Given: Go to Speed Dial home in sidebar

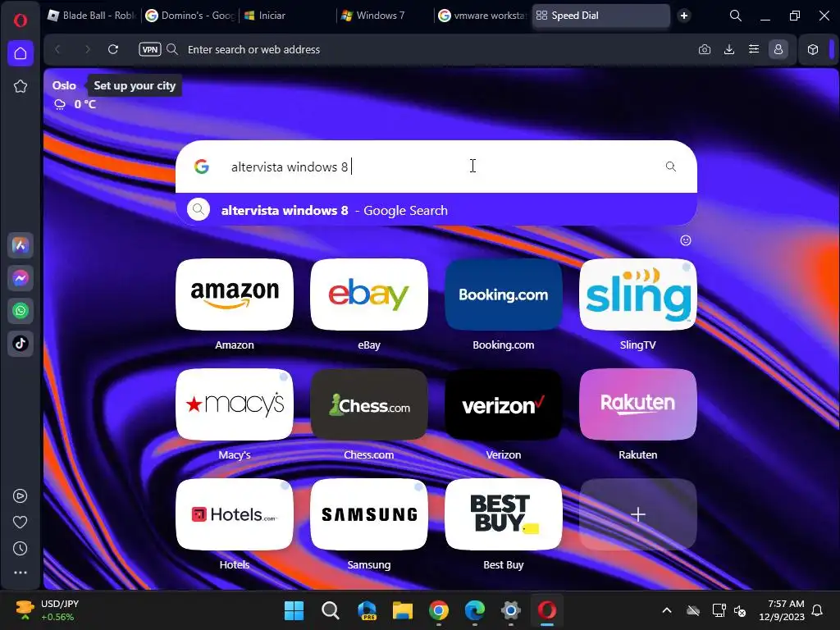Looking at the screenshot, I should tap(21, 53).
